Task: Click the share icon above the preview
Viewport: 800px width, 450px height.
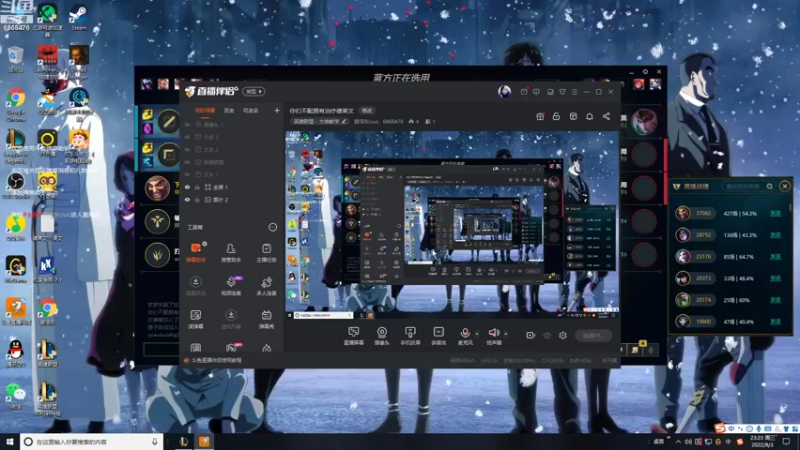Action: point(606,116)
